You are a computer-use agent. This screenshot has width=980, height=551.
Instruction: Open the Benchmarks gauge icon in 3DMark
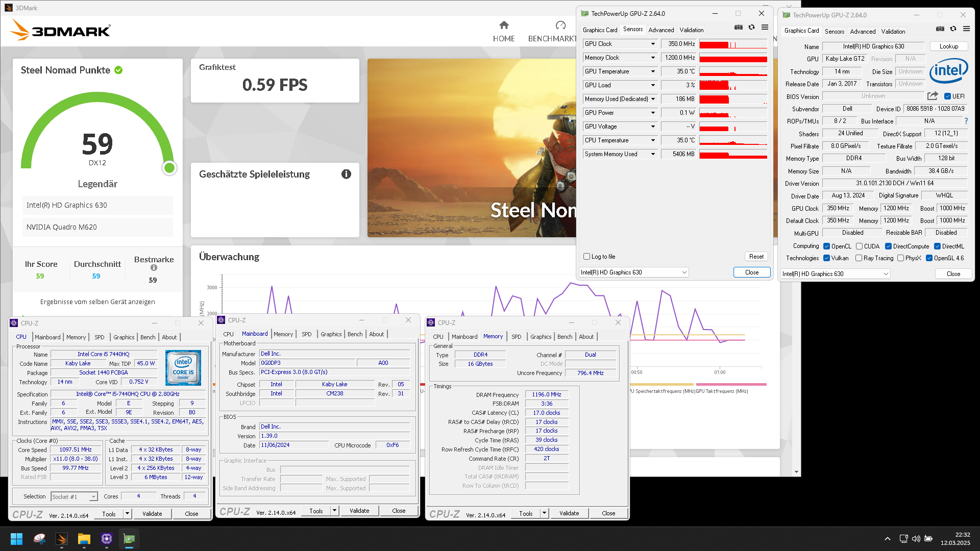[560, 25]
